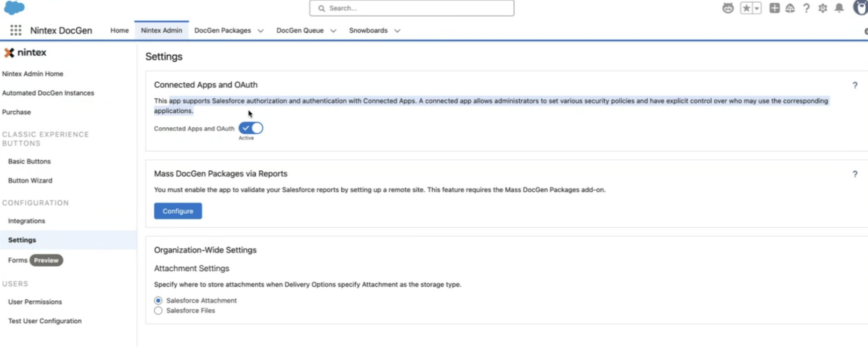Open Integrations under Configuration
868x347 pixels.
(x=26, y=221)
